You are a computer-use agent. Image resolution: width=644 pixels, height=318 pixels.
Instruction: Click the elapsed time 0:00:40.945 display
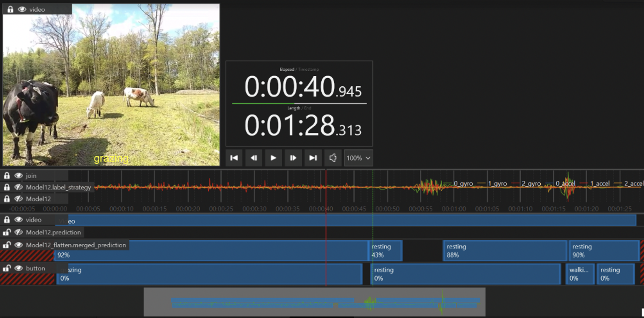coord(303,87)
